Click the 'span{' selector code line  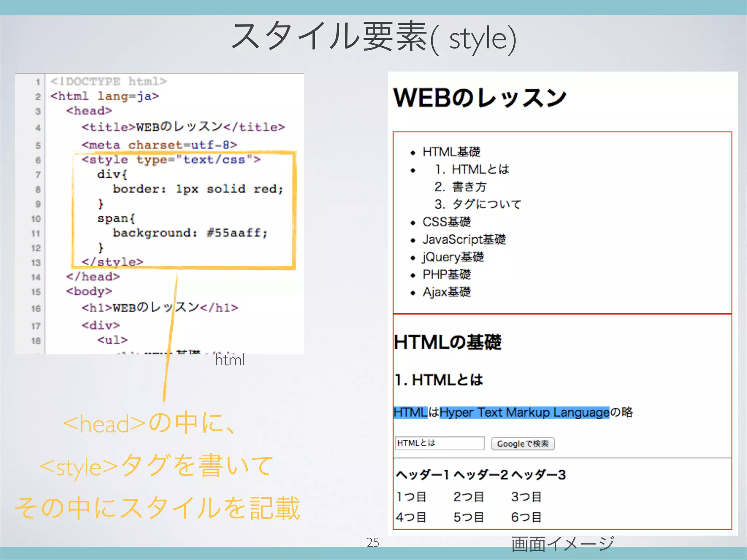(116, 218)
